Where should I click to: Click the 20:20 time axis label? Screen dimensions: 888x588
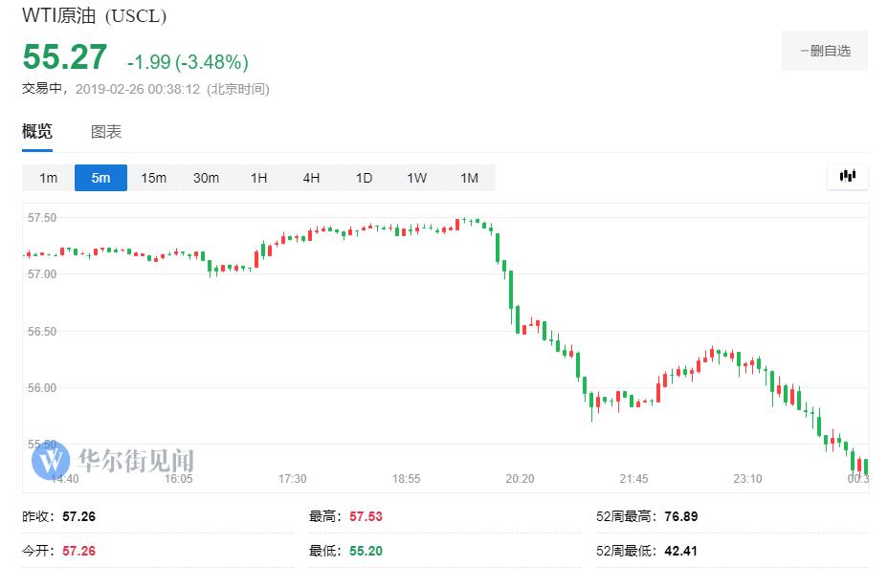click(520, 479)
